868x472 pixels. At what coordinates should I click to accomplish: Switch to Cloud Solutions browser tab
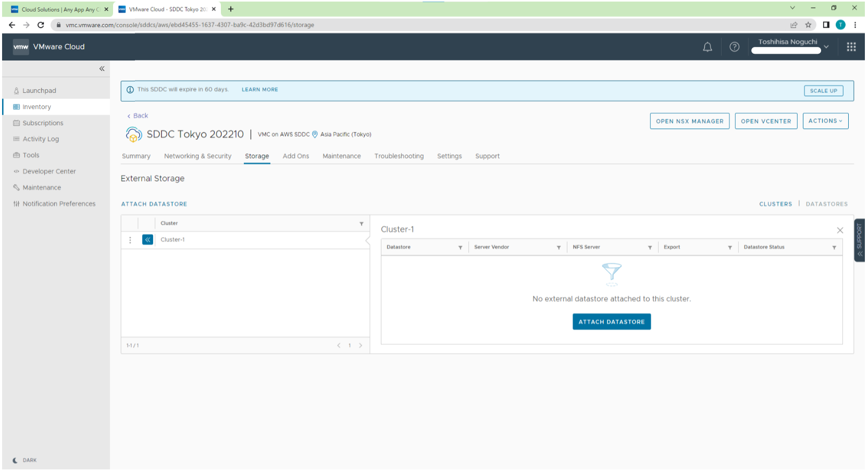(59, 9)
